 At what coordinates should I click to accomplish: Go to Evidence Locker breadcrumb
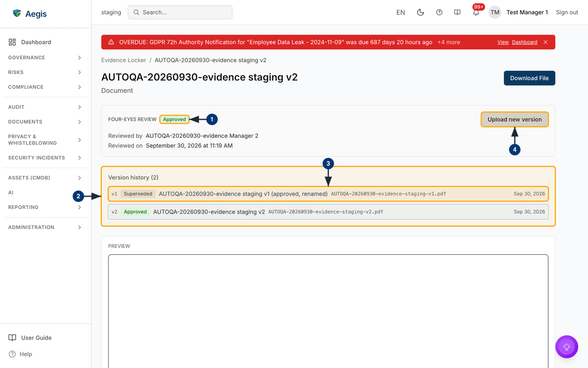click(124, 60)
